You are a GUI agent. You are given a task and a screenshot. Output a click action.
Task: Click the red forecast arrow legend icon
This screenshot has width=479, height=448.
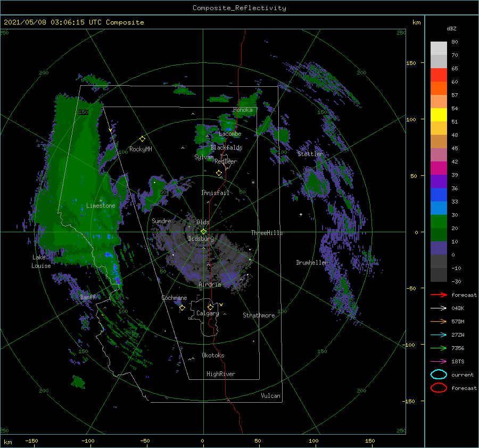click(x=439, y=295)
